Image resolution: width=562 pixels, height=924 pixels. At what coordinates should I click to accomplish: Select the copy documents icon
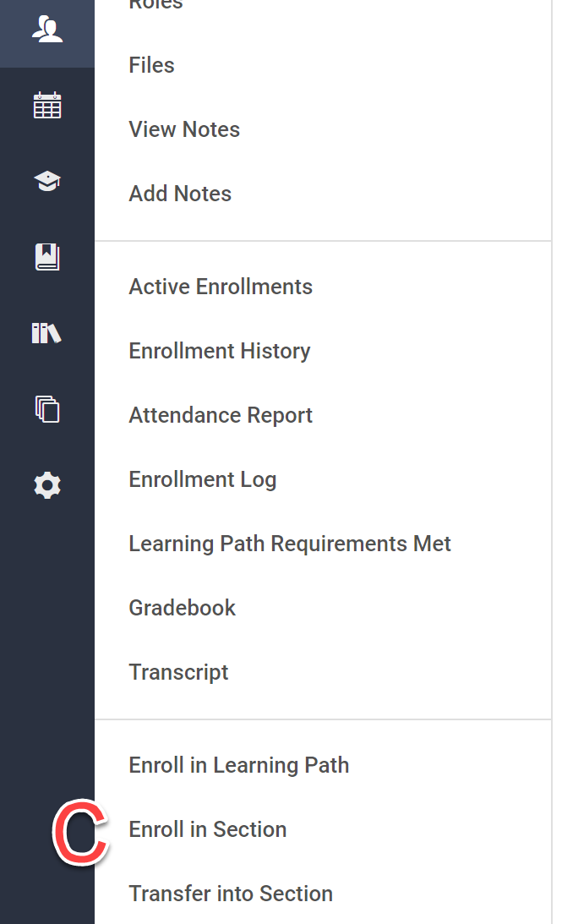47,409
